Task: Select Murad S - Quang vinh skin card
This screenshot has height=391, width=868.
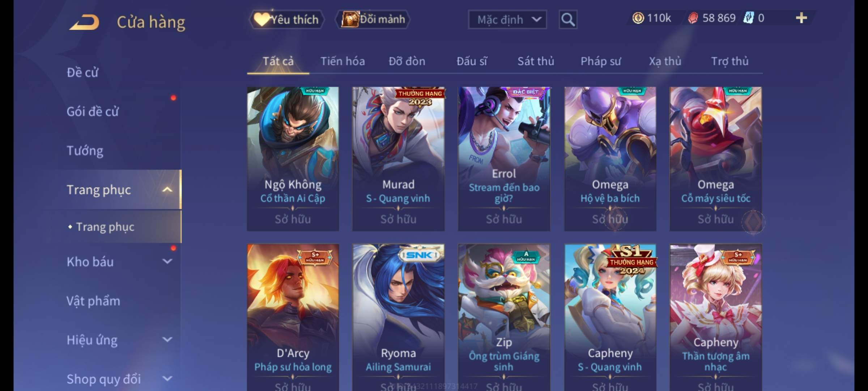Action: click(x=399, y=159)
